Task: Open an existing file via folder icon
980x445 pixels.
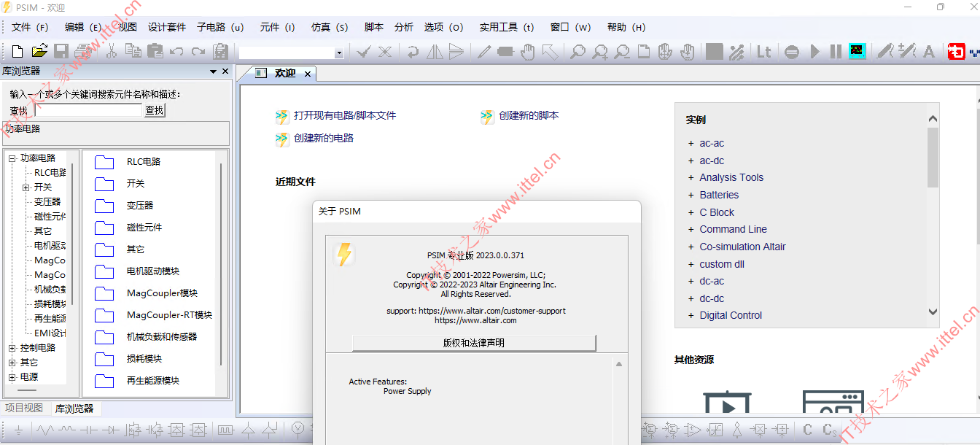Action: point(39,51)
